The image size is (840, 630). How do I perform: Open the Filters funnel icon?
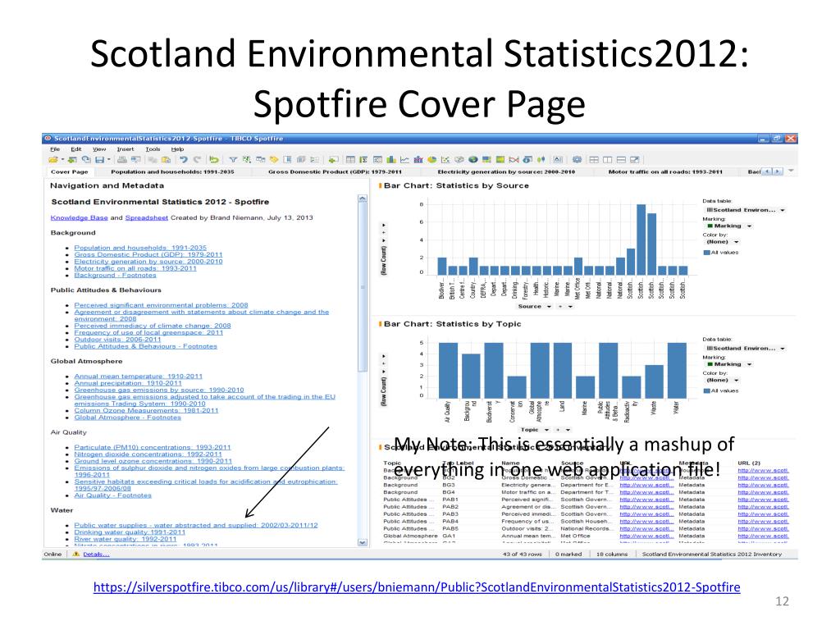tap(233, 160)
